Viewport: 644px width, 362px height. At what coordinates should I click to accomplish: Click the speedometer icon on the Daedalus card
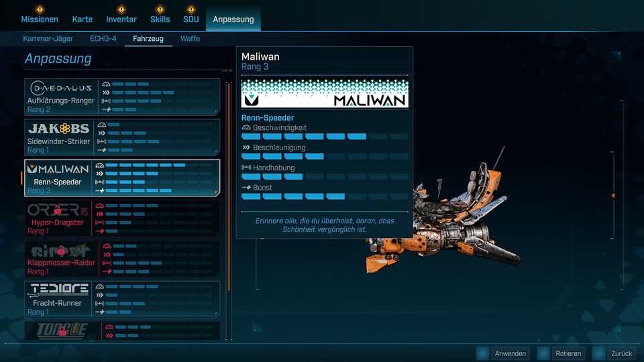pyautogui.click(x=107, y=84)
